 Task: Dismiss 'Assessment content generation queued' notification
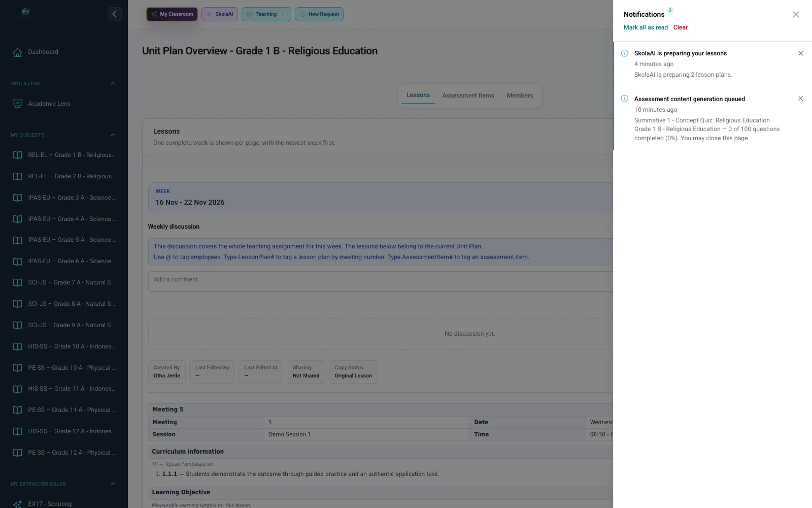pyautogui.click(x=800, y=99)
